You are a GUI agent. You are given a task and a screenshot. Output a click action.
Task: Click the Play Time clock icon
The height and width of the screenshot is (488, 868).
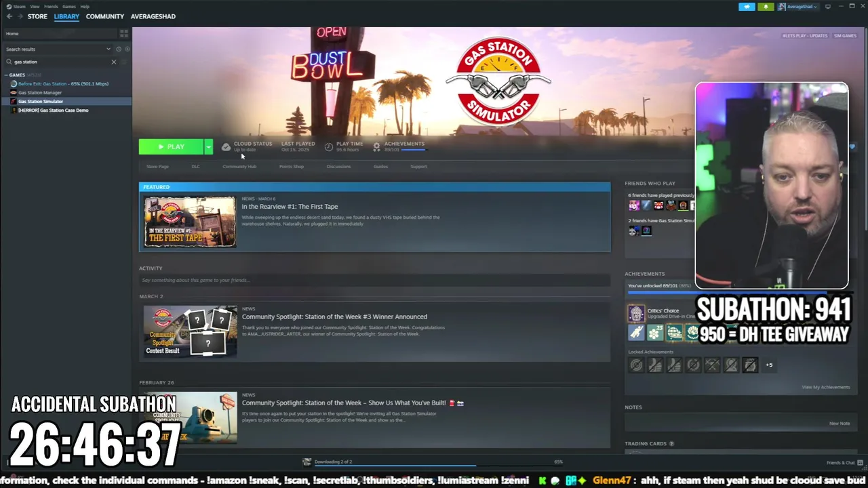329,146
